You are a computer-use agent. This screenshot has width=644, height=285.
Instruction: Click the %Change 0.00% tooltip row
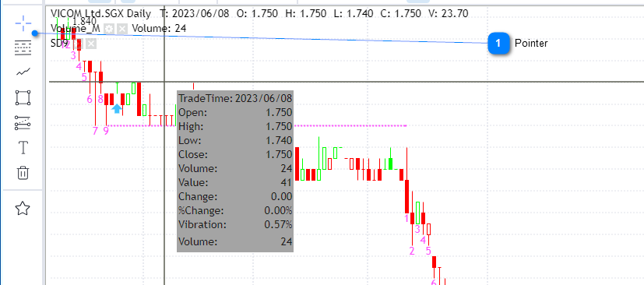click(x=235, y=211)
